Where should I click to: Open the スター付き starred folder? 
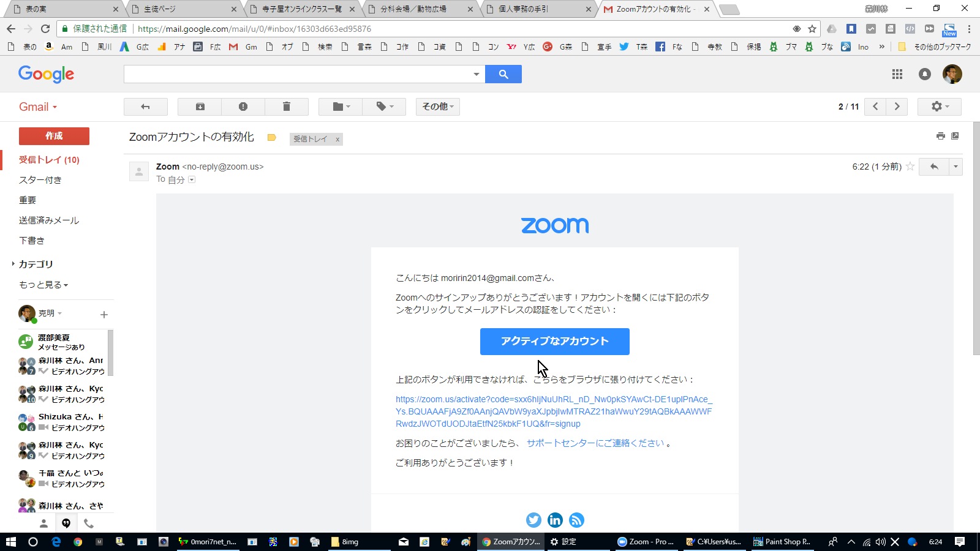[x=40, y=180]
